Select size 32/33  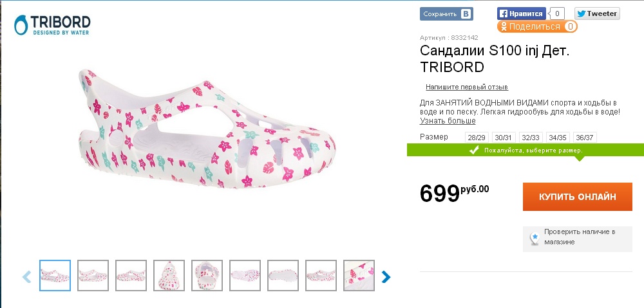(531, 137)
